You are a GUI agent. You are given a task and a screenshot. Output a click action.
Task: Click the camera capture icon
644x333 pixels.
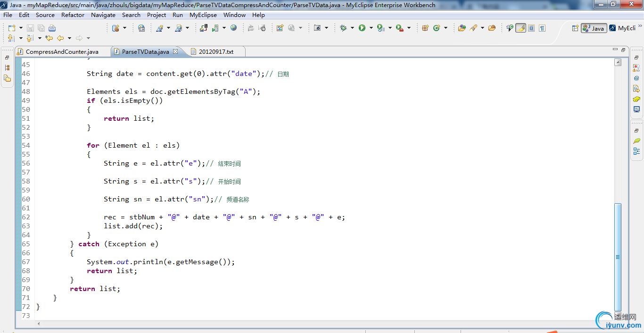[317, 28]
